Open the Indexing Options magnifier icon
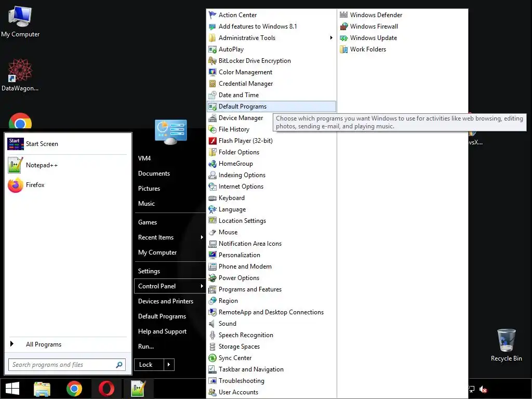The image size is (532, 399). 212,175
